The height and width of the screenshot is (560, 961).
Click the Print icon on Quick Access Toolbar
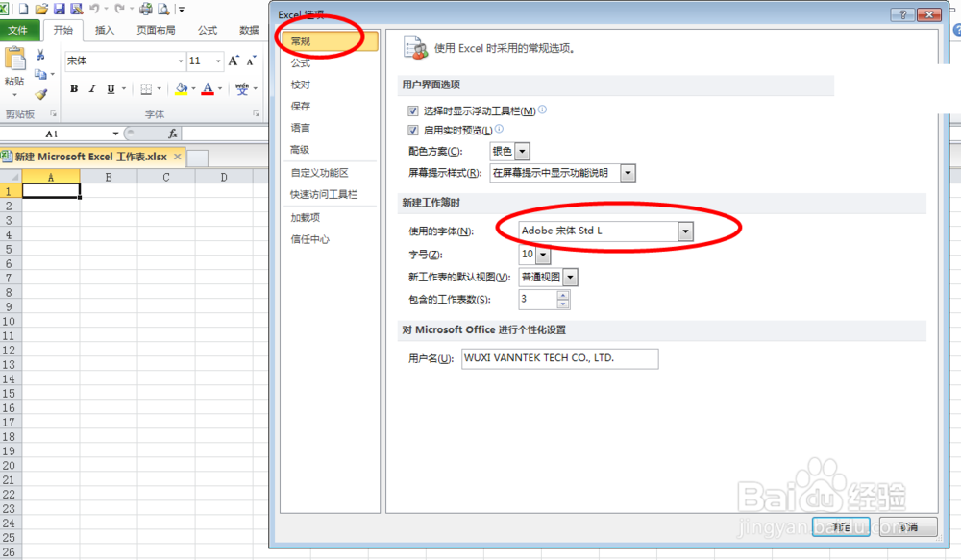[144, 9]
